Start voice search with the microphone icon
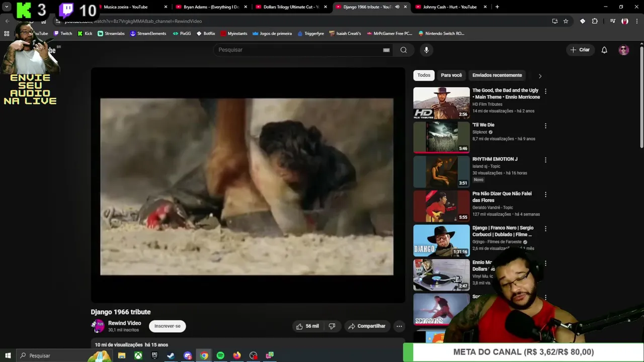 426,50
